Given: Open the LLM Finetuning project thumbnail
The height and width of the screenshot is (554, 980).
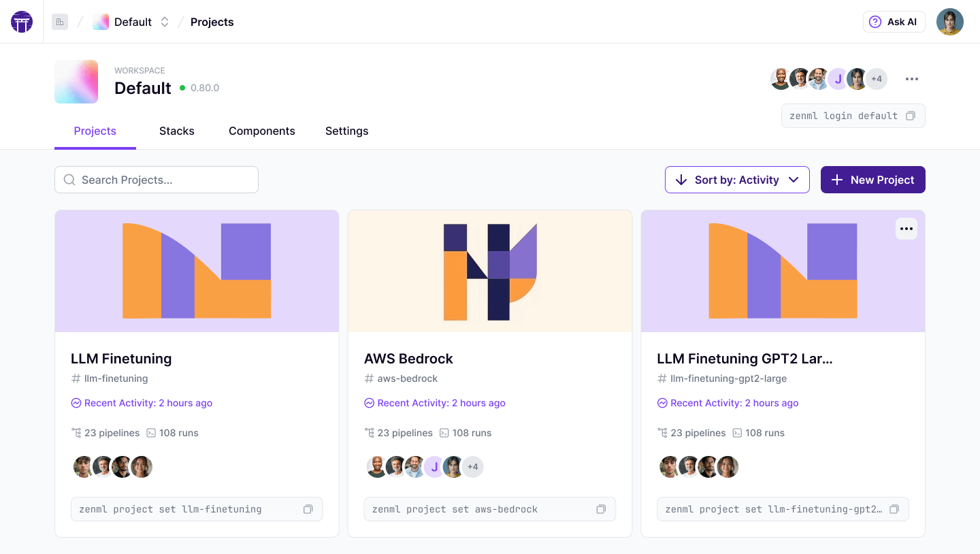Looking at the screenshot, I should click(197, 271).
